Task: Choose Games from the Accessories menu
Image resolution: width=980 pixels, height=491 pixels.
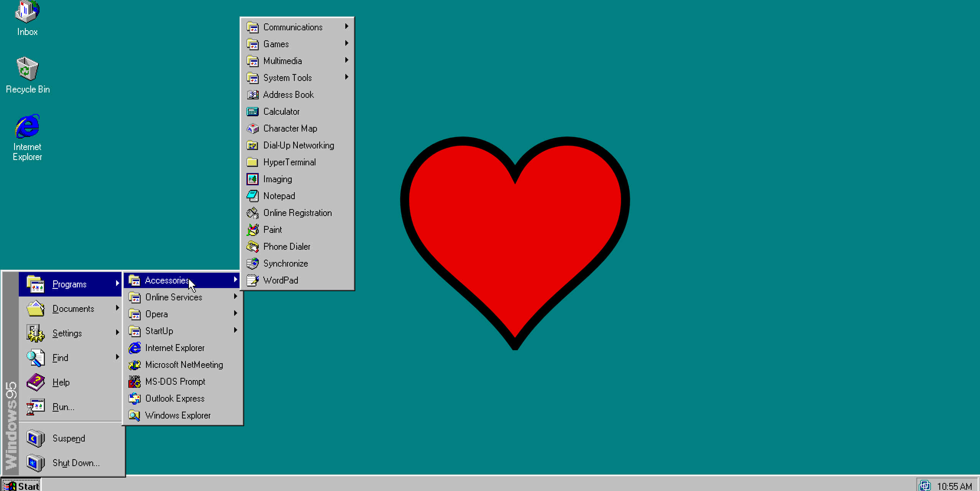Action: (x=297, y=44)
